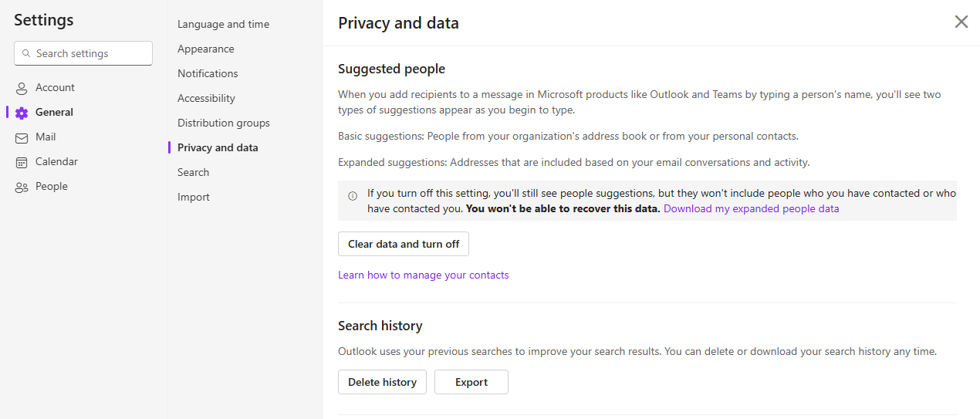The height and width of the screenshot is (419, 980).
Task: Open the Search settings page
Action: point(193,172)
